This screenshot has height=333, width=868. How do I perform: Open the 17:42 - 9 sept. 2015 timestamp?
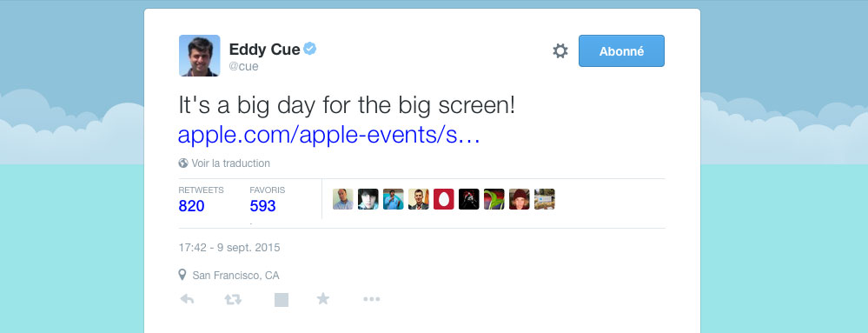(x=229, y=248)
